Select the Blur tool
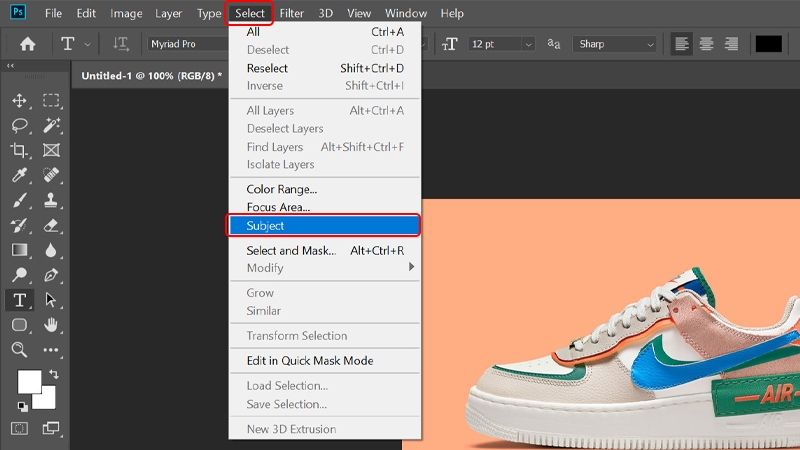This screenshot has height=450, width=800. click(51, 250)
